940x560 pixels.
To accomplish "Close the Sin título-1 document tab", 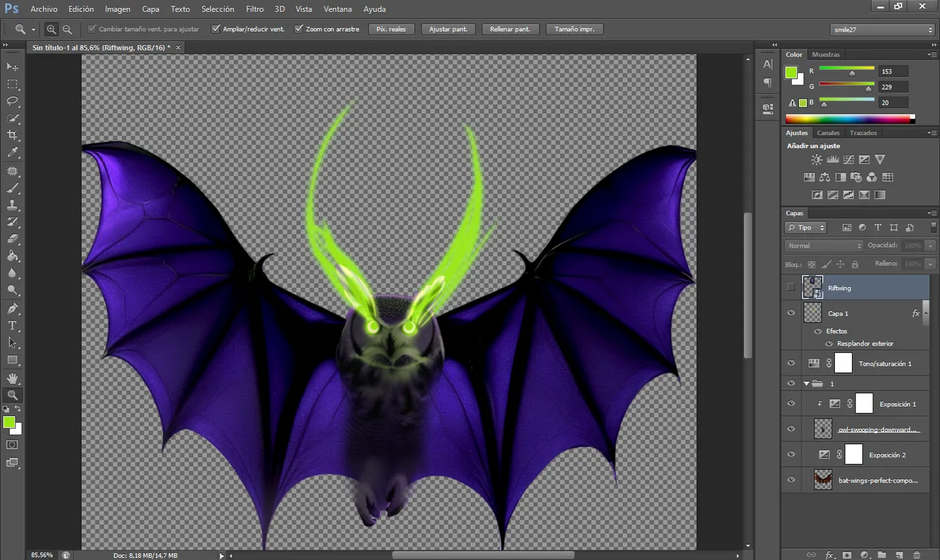I will pyautogui.click(x=178, y=47).
